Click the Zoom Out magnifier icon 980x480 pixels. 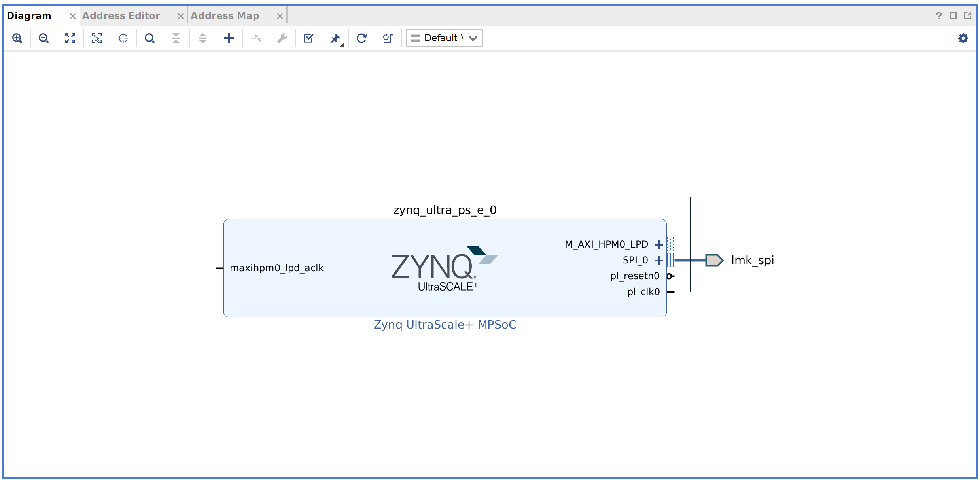pos(44,38)
